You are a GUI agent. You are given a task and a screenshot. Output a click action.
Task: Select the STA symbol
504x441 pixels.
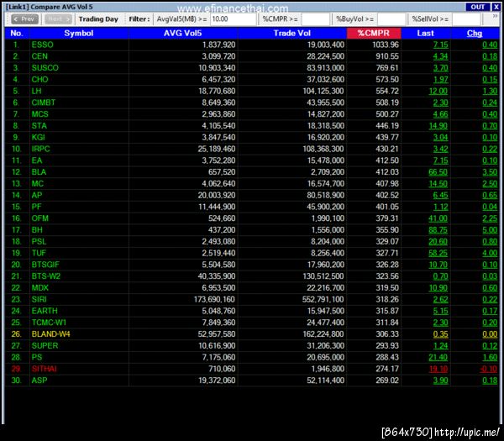pos(39,126)
